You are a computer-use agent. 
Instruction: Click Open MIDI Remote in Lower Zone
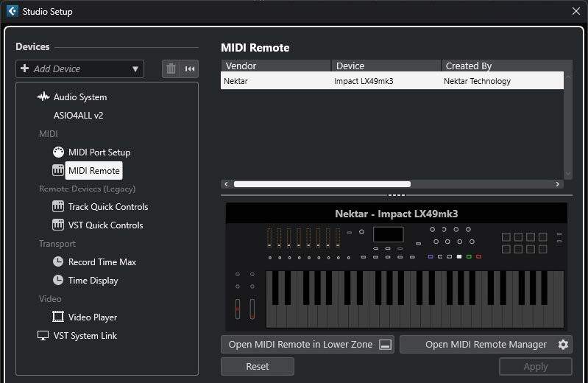coord(308,345)
